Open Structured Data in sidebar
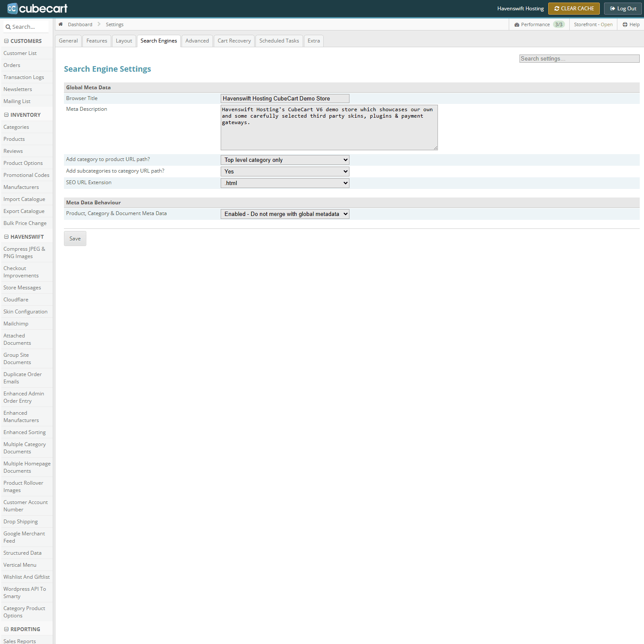Image resolution: width=644 pixels, height=644 pixels. coord(22,553)
